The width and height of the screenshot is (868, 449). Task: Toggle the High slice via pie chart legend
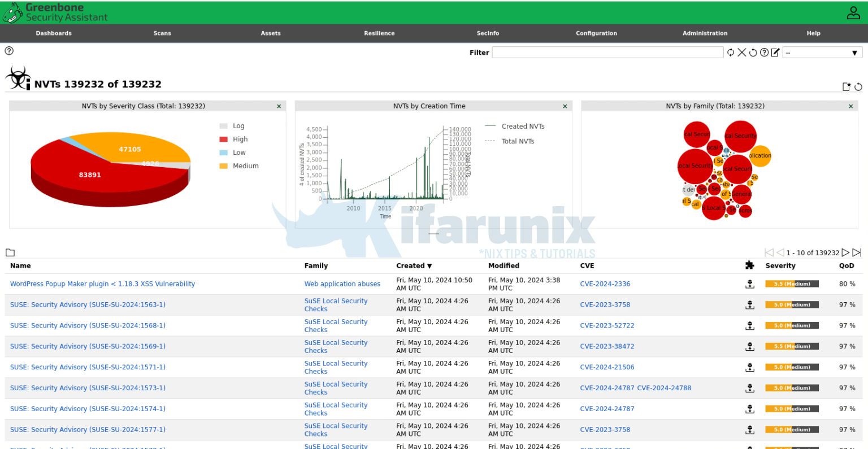[240, 139]
